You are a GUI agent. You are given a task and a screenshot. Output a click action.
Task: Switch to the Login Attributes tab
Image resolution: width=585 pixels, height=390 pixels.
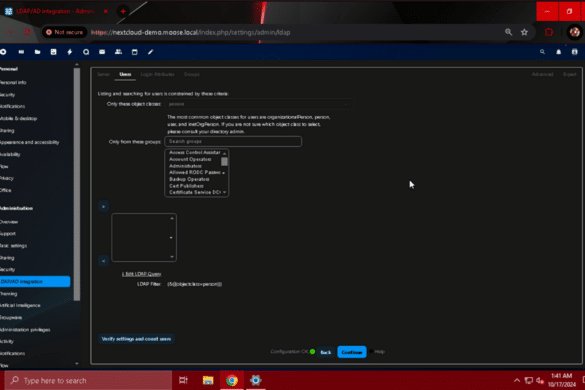pyautogui.click(x=157, y=74)
